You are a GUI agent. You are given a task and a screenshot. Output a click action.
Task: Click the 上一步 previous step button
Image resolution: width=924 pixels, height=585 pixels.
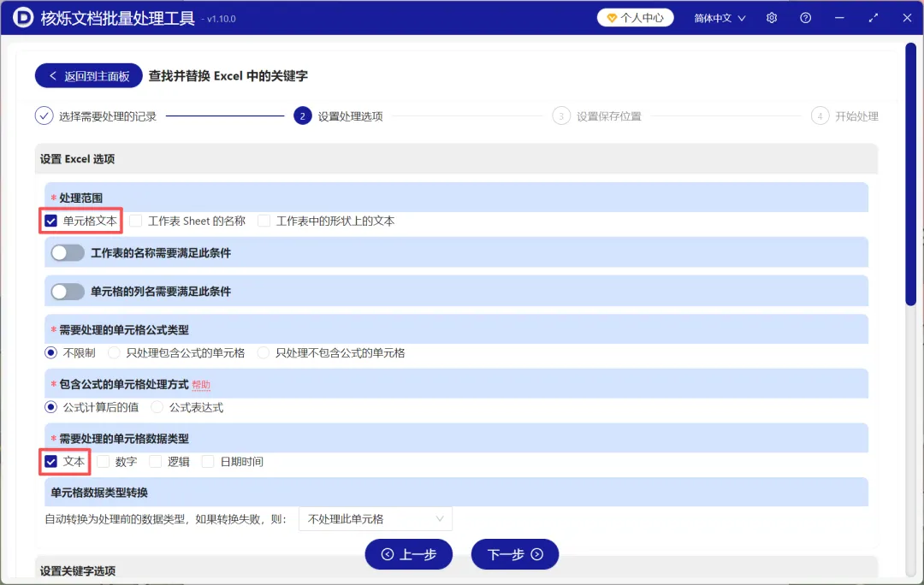tap(409, 554)
